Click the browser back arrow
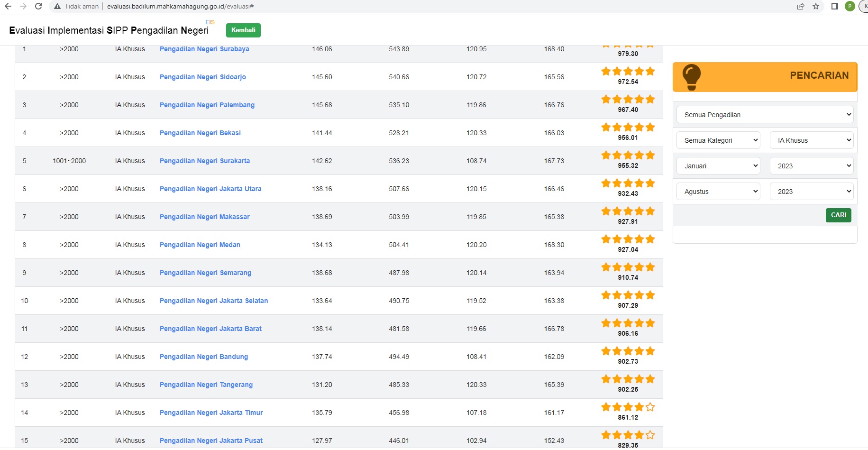This screenshot has height=450, width=868. point(8,6)
